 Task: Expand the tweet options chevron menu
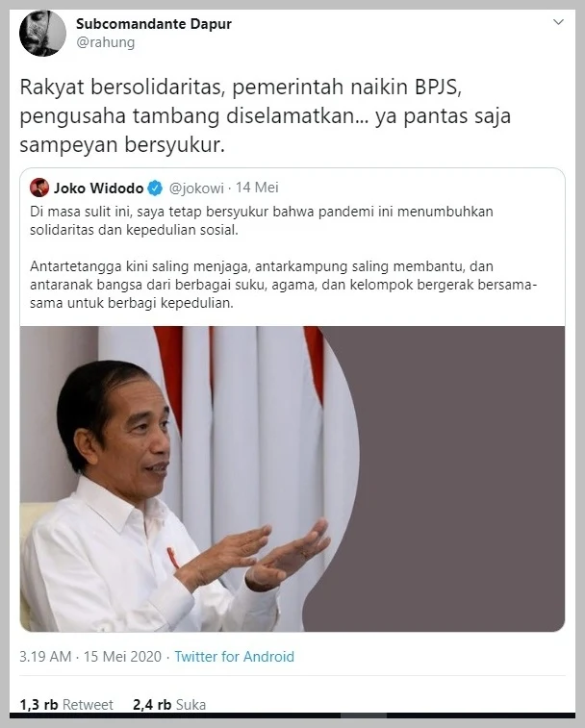coord(558,22)
